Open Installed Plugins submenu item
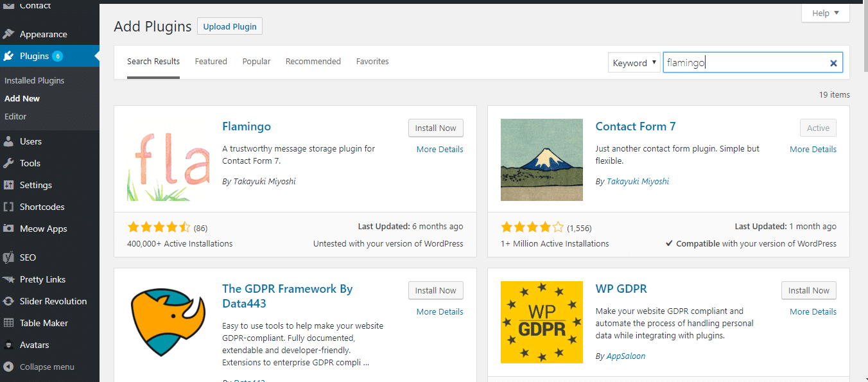868x382 pixels. coord(35,80)
